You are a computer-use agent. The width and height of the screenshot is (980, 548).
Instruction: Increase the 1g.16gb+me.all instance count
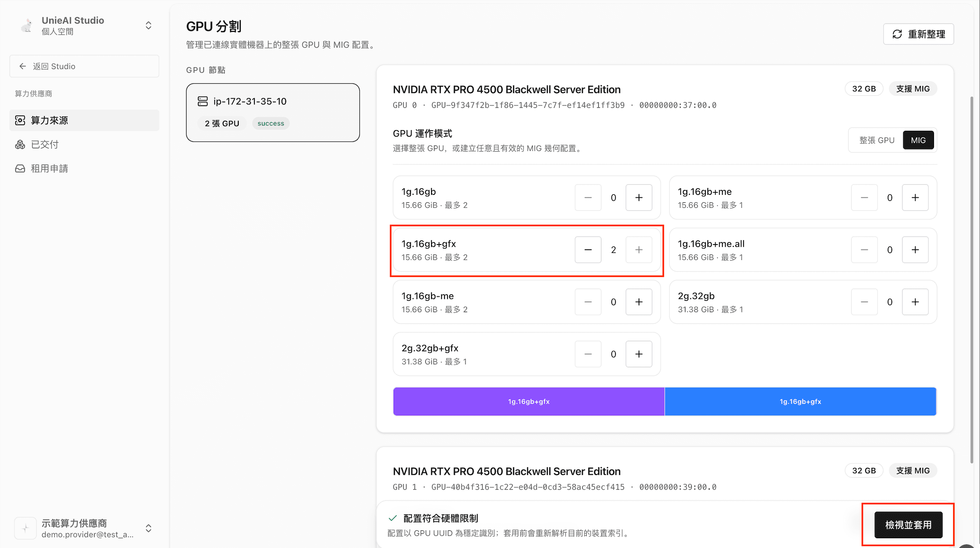coord(915,250)
